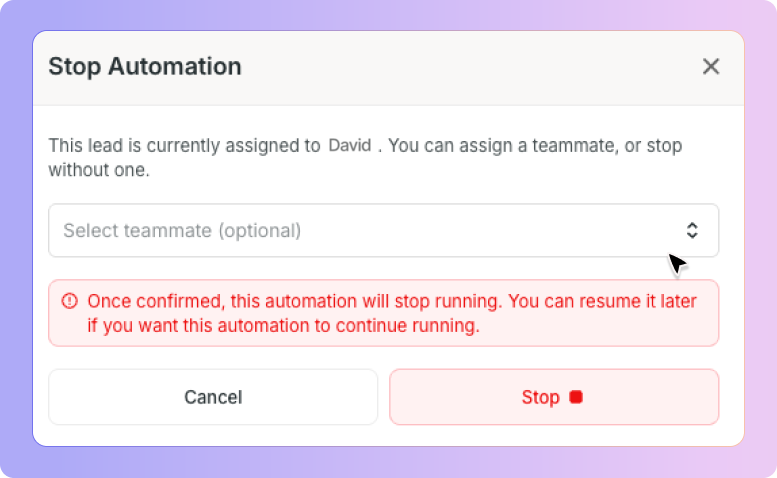Select the assigned name David
777x478 pixels.
click(350, 145)
